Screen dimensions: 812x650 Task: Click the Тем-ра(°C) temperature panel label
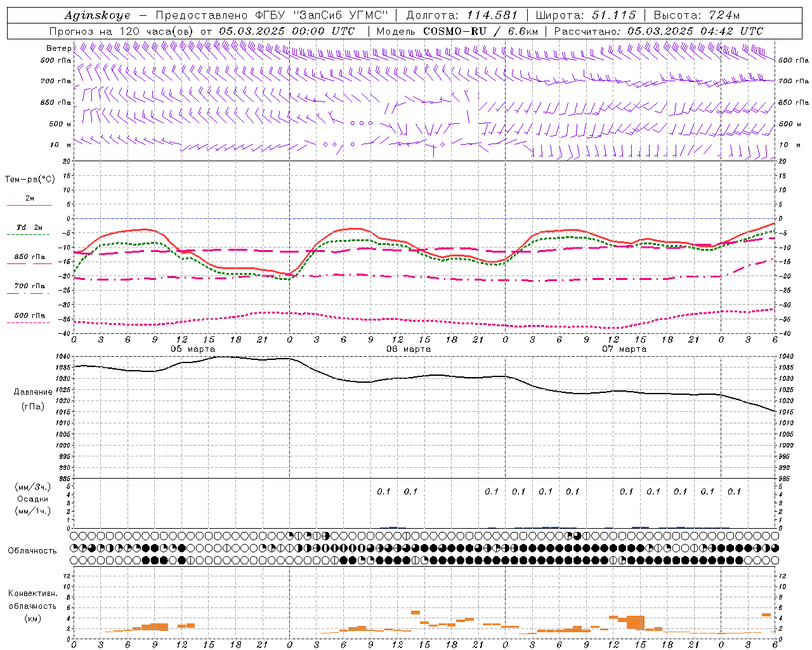(30, 180)
